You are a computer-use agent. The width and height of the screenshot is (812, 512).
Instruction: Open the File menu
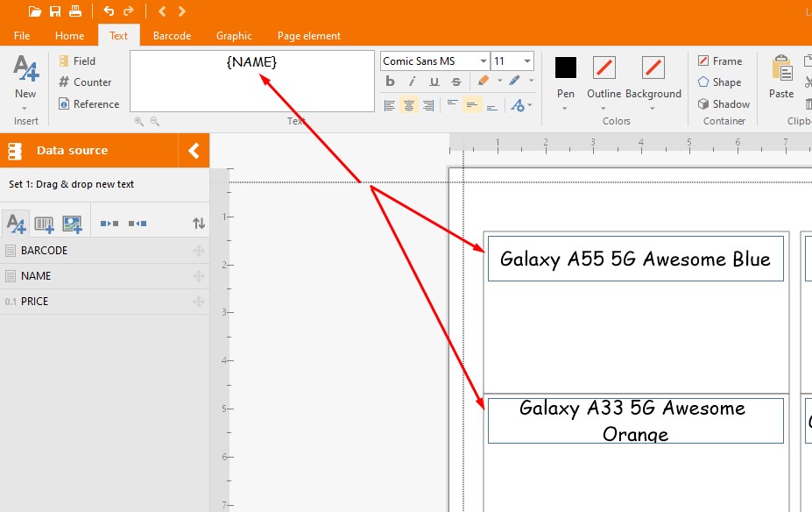(x=22, y=36)
